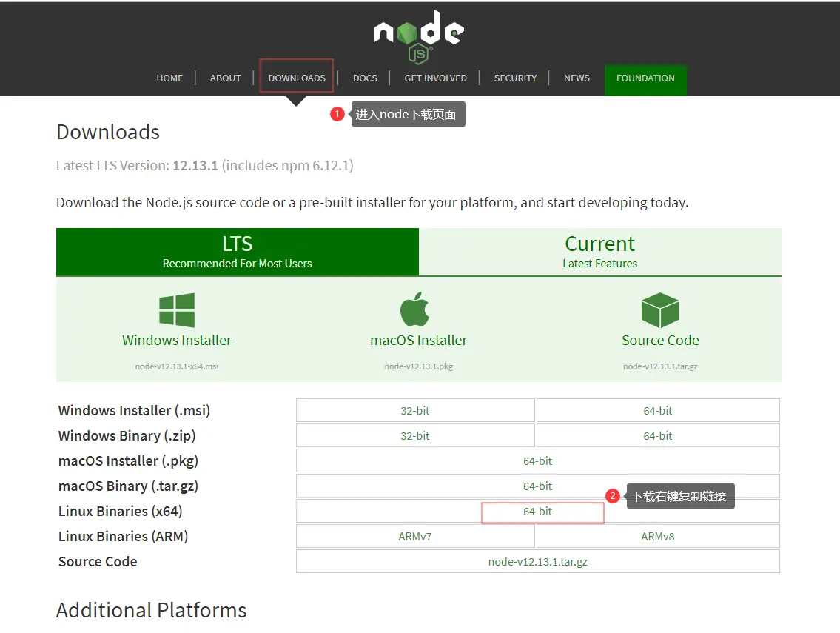840x633 pixels.
Task: Open the ABOUT nav item
Action: pyautogui.click(x=226, y=78)
